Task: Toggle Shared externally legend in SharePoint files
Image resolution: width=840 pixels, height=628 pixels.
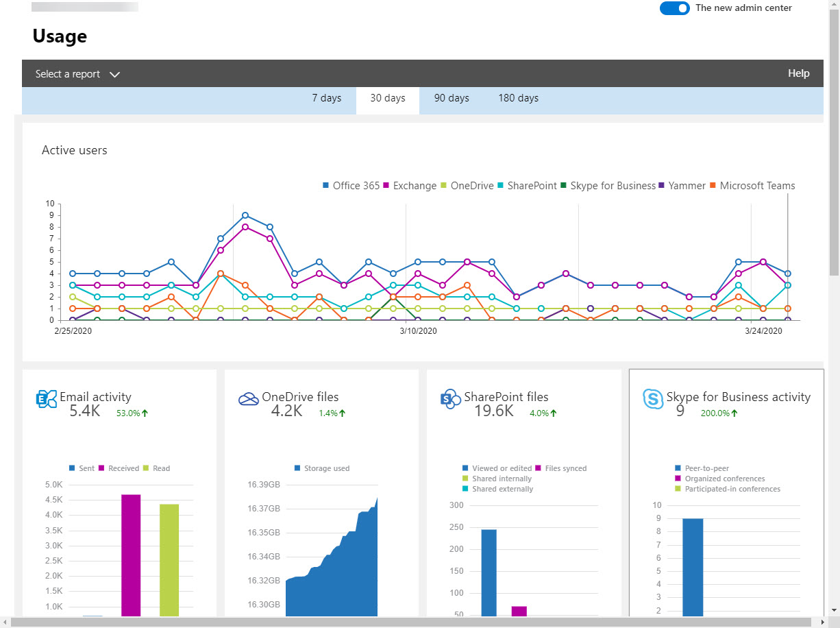Action: 498,489
